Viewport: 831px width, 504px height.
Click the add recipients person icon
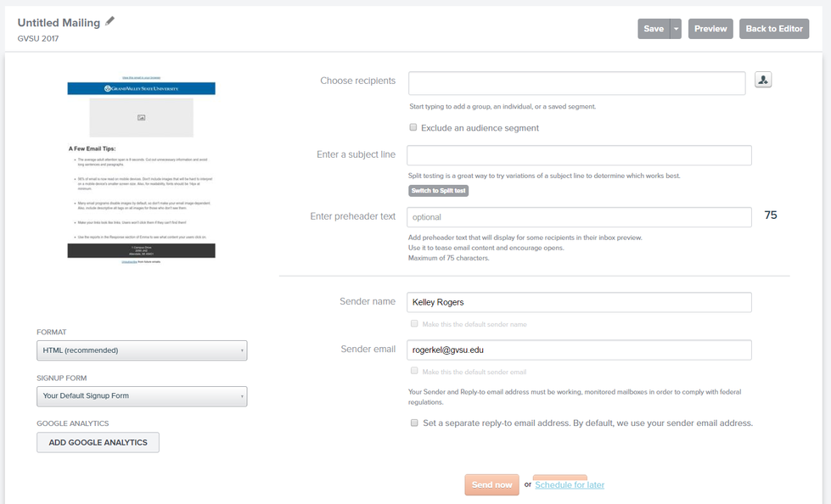pos(762,80)
